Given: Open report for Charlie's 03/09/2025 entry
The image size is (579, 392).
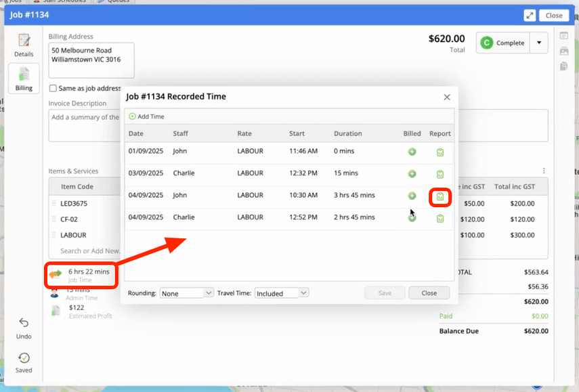Looking at the screenshot, I should pos(440,174).
